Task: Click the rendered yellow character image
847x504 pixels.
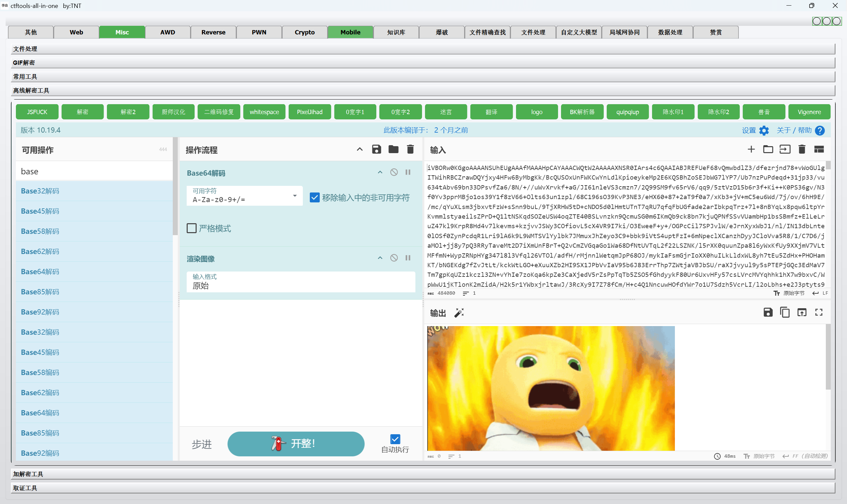Action: [x=551, y=388]
